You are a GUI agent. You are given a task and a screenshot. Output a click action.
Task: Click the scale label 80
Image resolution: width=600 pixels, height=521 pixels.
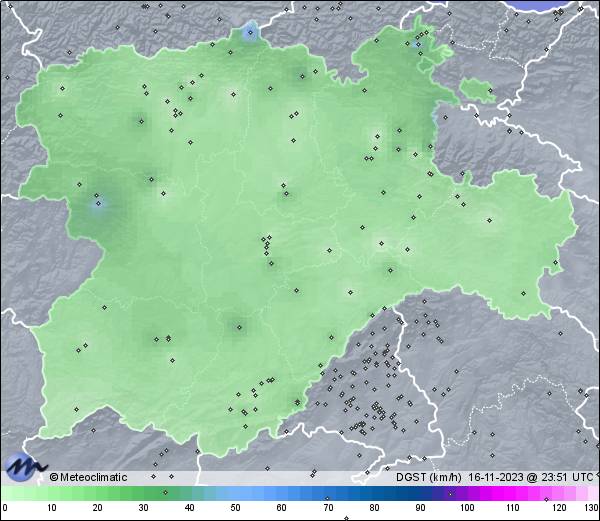(374, 508)
